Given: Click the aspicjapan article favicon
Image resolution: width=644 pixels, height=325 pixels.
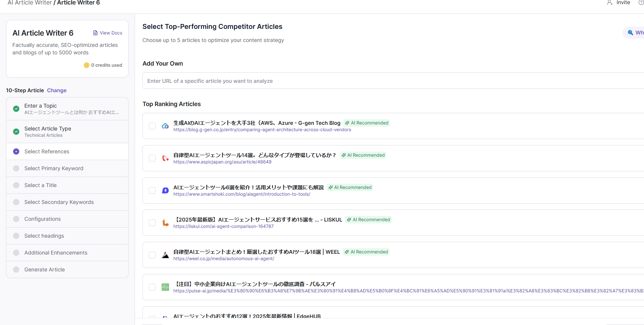Looking at the screenshot, I should [x=165, y=158].
